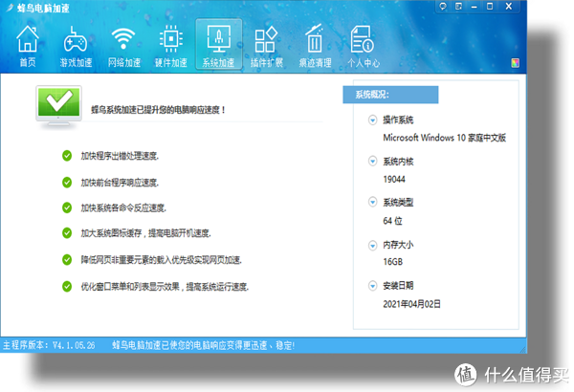Screen dimensions: 574x392
Task: Minimize the 蜂鸟电脑加速 window
Action: (475, 7)
